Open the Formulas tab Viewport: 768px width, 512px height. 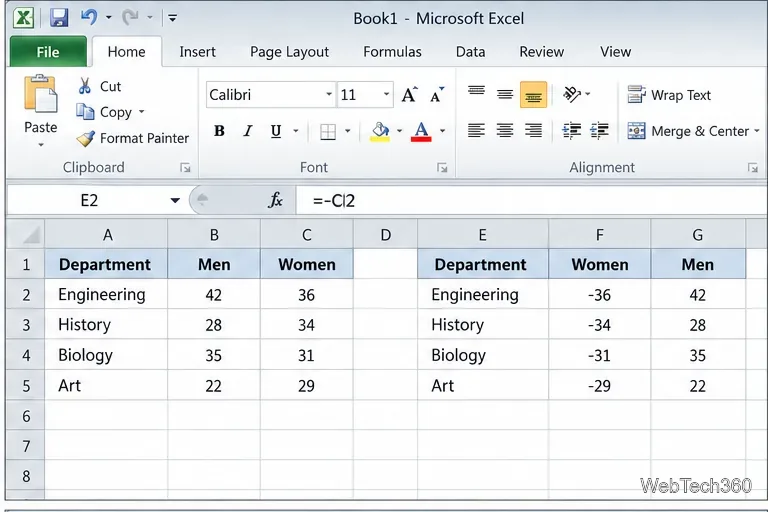coord(392,52)
